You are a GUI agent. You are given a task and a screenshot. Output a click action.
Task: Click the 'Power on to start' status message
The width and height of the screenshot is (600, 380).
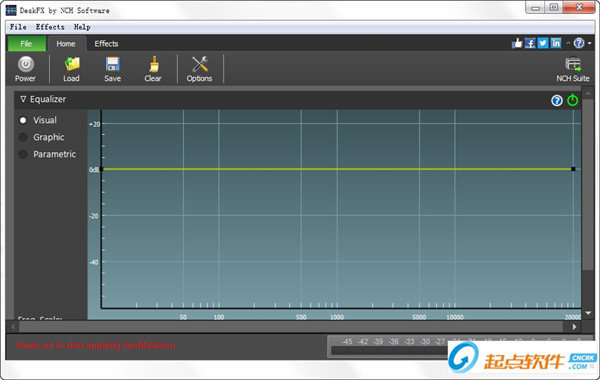[96, 345]
